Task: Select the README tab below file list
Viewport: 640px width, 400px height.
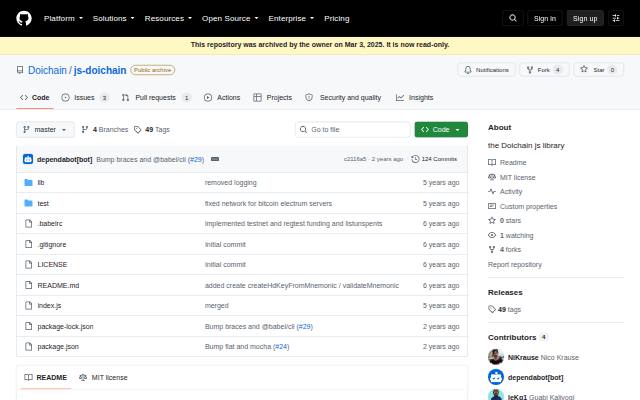Action: 45,378
